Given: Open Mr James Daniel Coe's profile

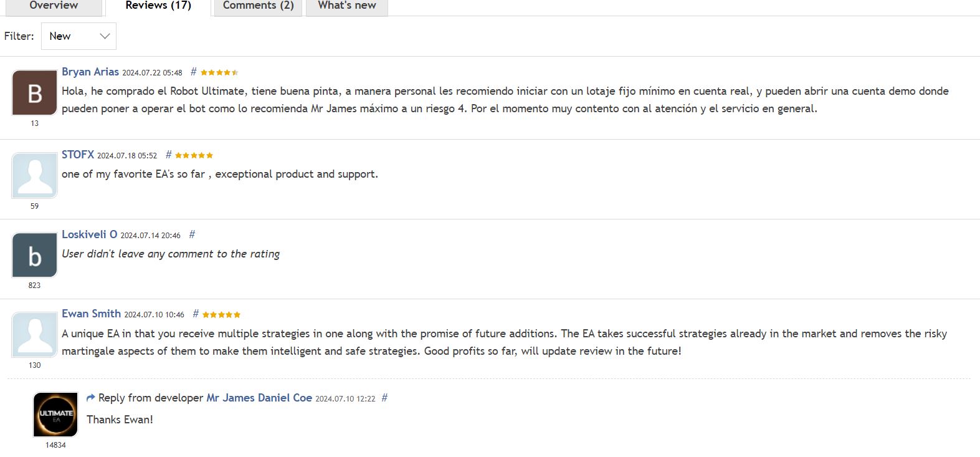Looking at the screenshot, I should point(259,397).
